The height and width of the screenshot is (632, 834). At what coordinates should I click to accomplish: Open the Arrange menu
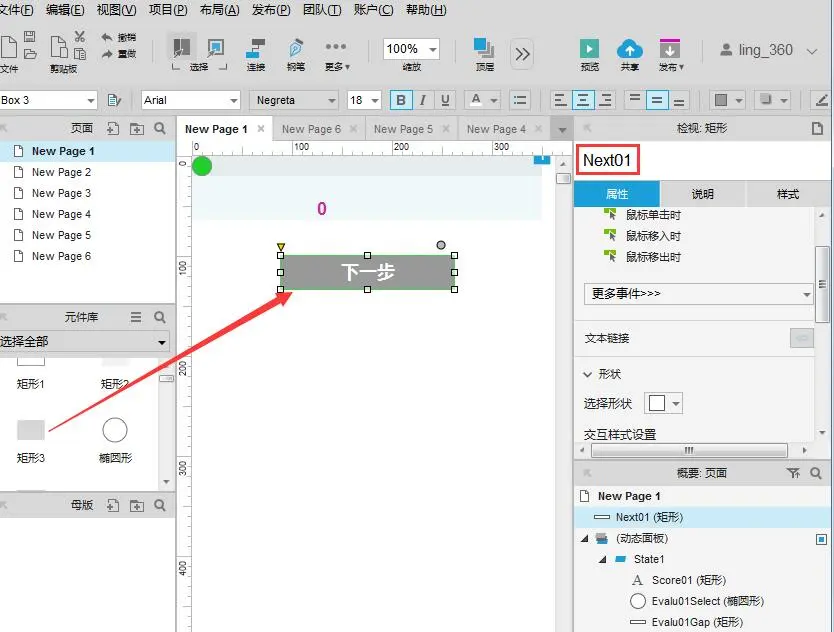point(219,10)
